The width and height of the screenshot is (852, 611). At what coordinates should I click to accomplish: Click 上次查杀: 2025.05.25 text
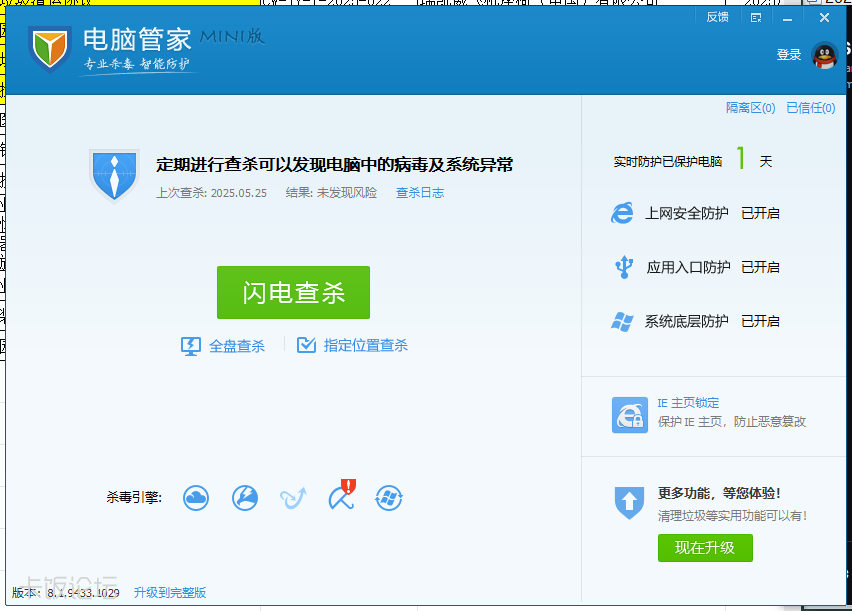(x=211, y=193)
